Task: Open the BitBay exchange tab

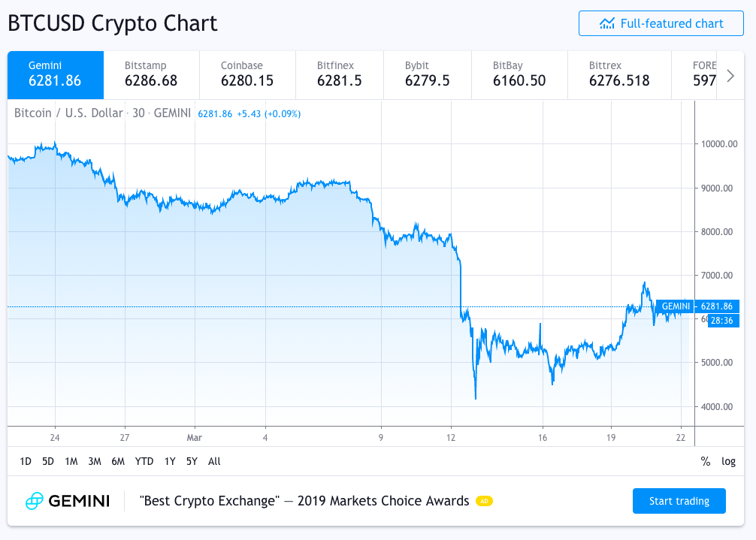Action: click(520, 74)
